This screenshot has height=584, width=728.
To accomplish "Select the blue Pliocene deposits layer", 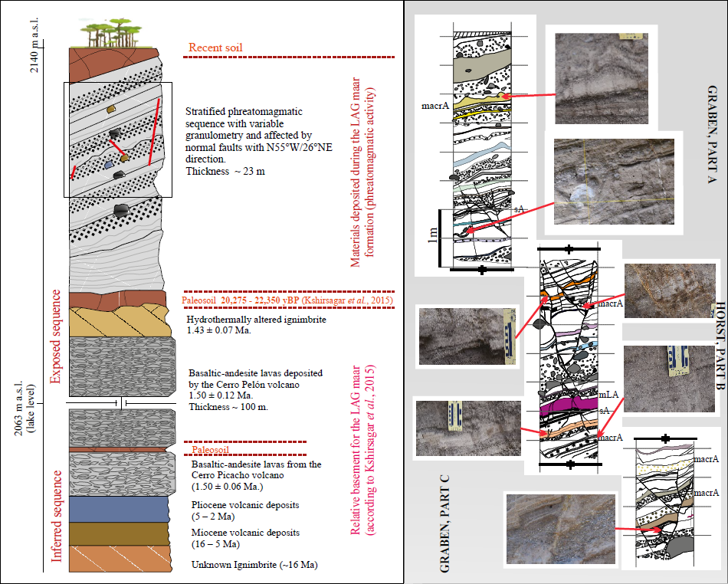I will [x=118, y=509].
